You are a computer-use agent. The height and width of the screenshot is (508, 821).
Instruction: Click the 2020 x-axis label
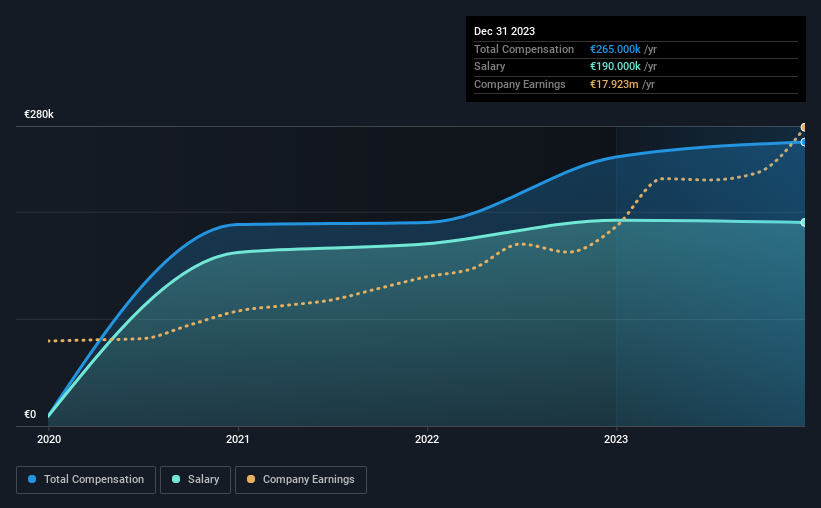pos(49,439)
